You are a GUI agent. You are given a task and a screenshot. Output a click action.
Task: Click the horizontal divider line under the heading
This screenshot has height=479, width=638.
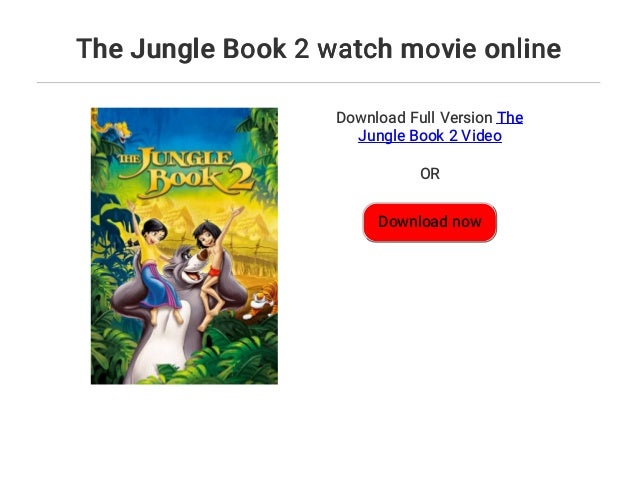319,82
